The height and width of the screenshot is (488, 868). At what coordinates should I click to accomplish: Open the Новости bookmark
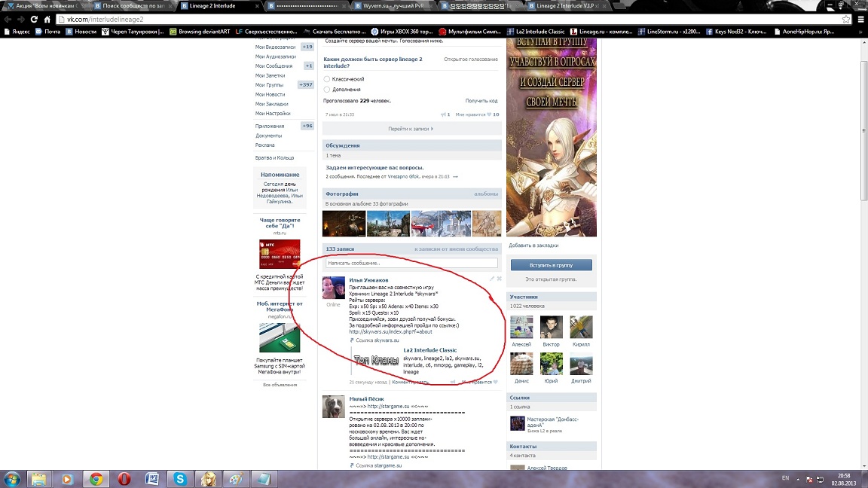pos(81,32)
